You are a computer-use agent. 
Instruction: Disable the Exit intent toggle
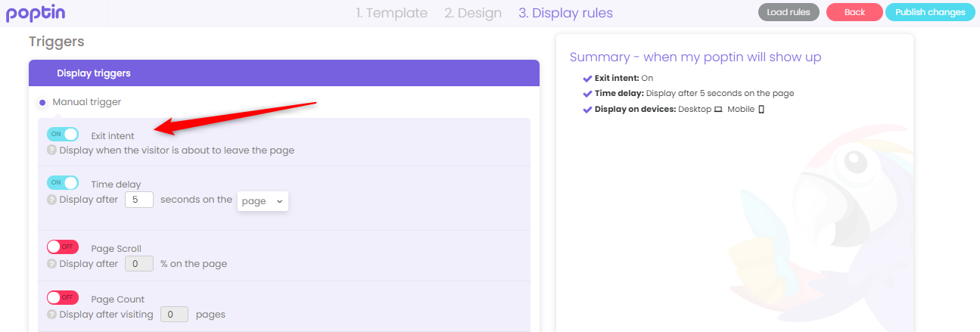pos(63,135)
